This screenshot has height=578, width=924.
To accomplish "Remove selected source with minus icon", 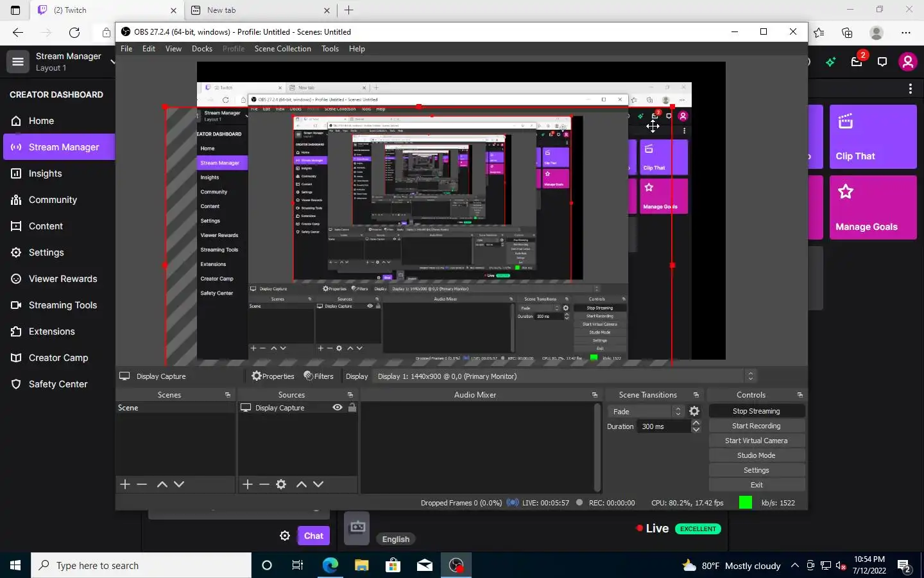I will 264,484.
